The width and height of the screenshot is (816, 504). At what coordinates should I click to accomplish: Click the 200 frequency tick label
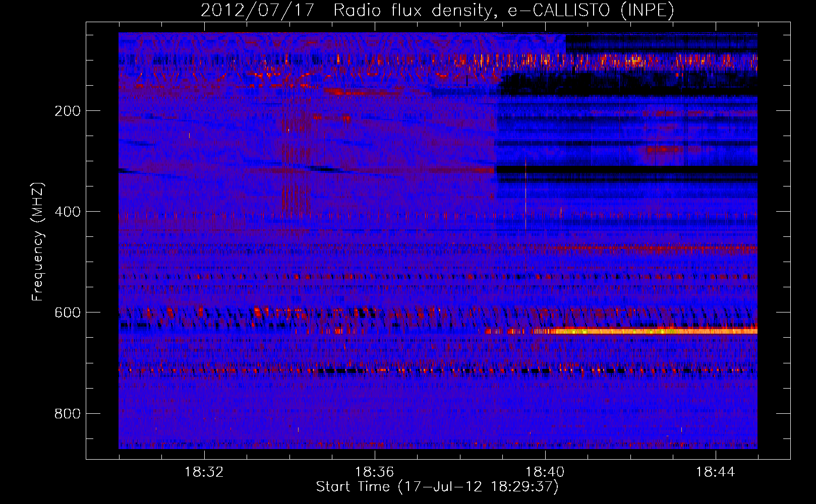pos(67,111)
